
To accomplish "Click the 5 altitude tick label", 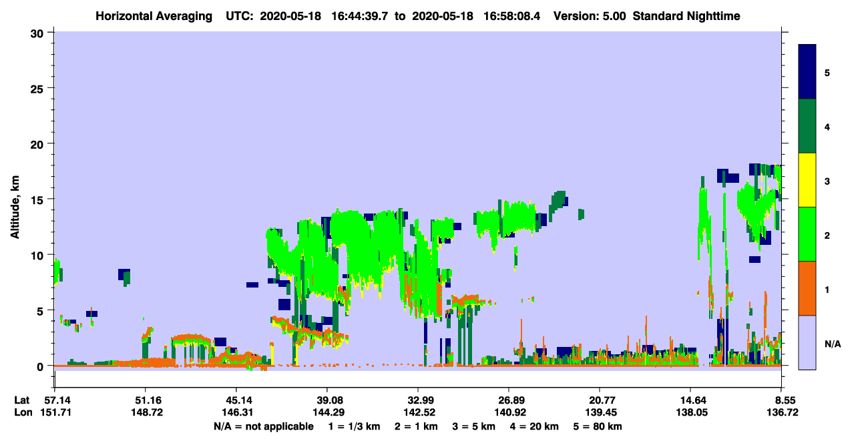I will pyautogui.click(x=41, y=311).
